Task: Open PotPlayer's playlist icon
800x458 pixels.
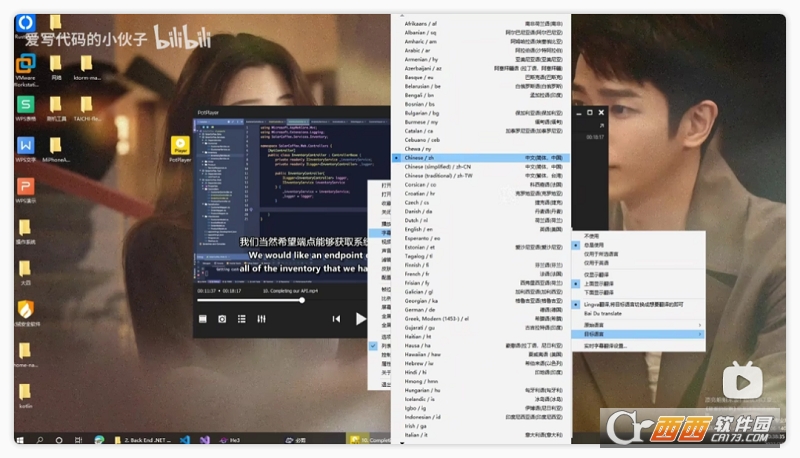Action: [242, 319]
